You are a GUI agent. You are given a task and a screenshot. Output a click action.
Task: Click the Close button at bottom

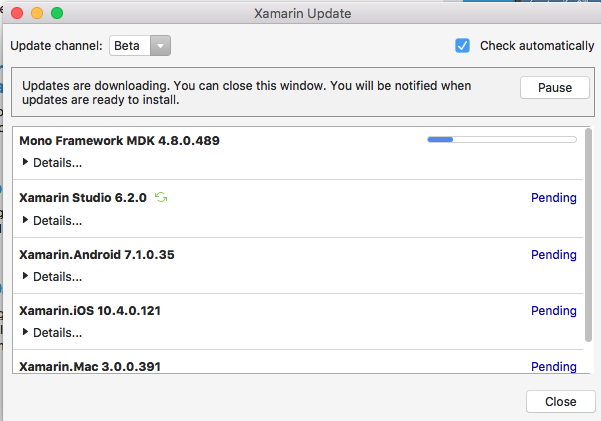click(560, 401)
